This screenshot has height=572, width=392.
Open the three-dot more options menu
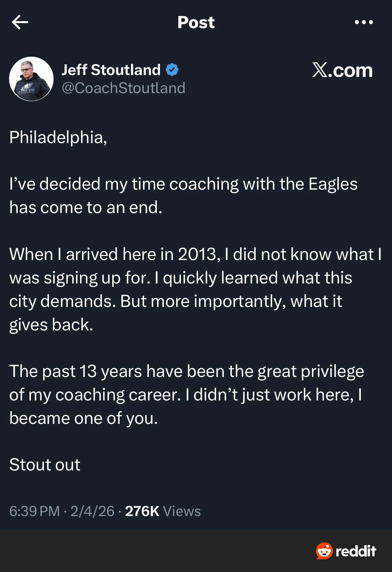364,22
